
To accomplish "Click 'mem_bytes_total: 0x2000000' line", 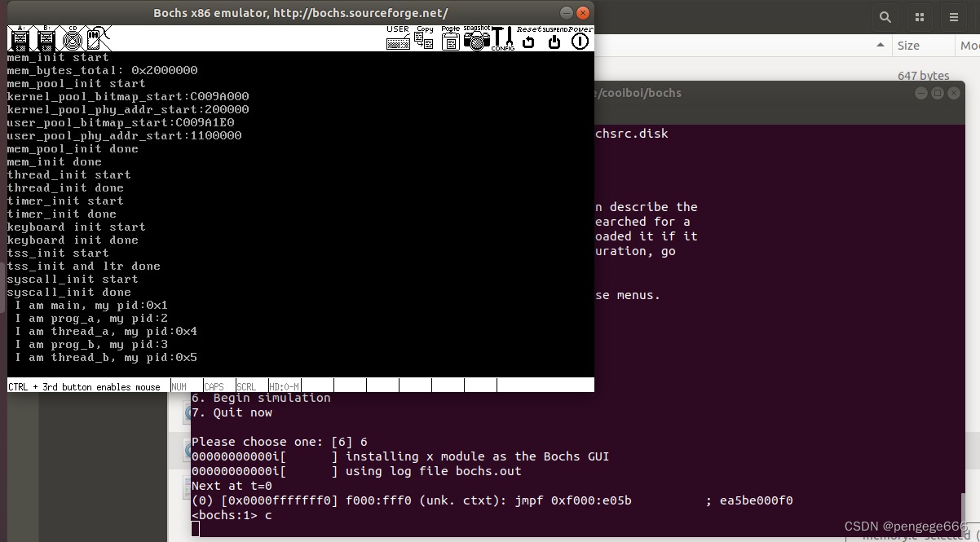I will [x=102, y=71].
